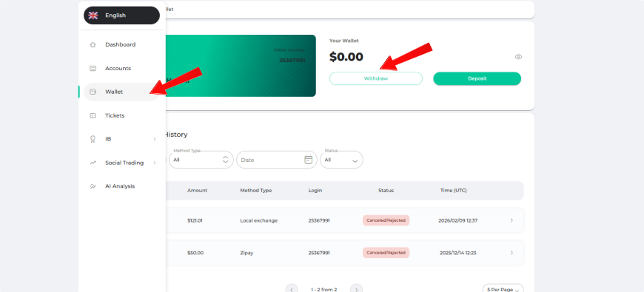Open the Method Type dropdown
This screenshot has width=644, height=292.
(201, 160)
